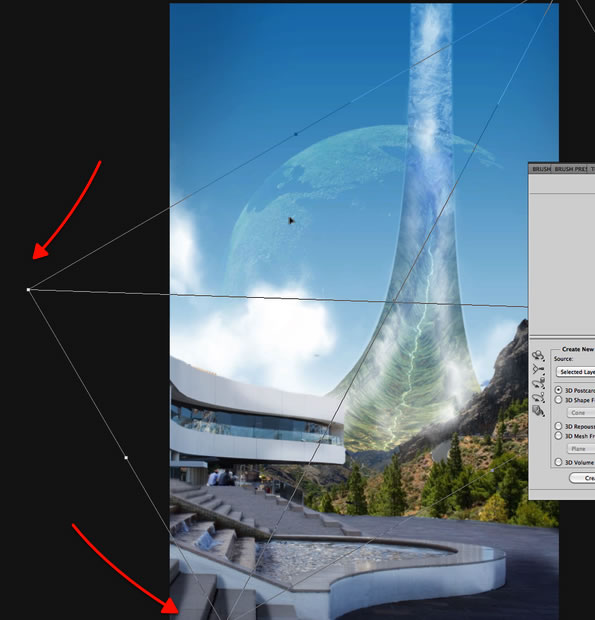The width and height of the screenshot is (595, 620).
Task: Click the Create button in 3D panel
Action: (582, 478)
